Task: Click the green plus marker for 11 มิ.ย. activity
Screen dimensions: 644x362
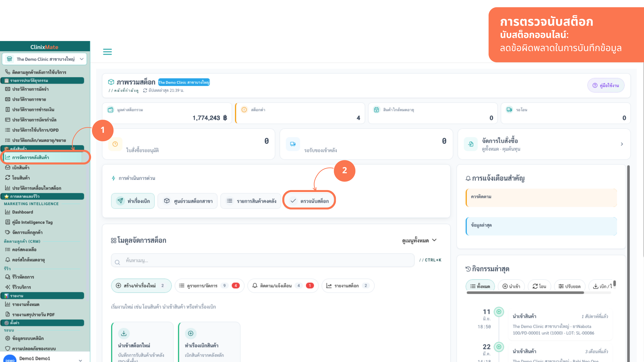Action: [x=499, y=312]
